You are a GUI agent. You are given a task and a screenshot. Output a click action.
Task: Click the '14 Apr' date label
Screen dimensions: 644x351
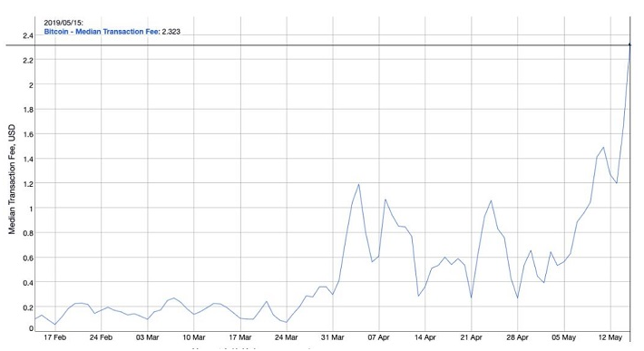[425, 337]
